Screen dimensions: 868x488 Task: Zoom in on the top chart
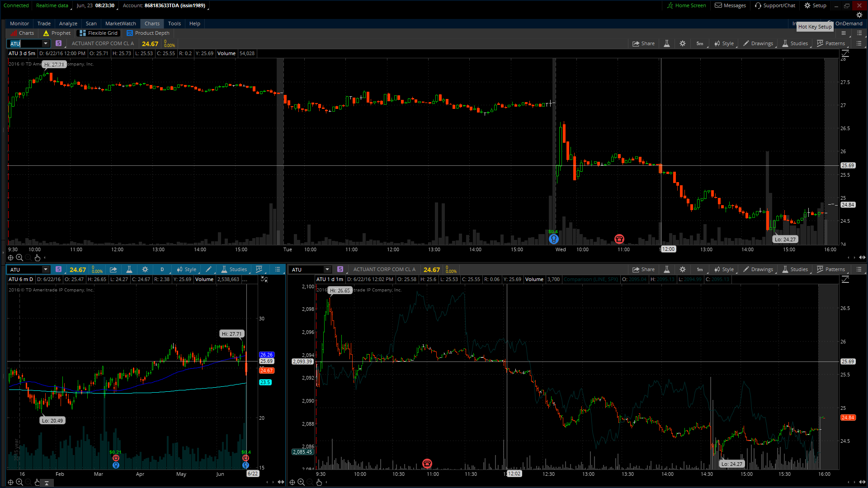pos(19,258)
